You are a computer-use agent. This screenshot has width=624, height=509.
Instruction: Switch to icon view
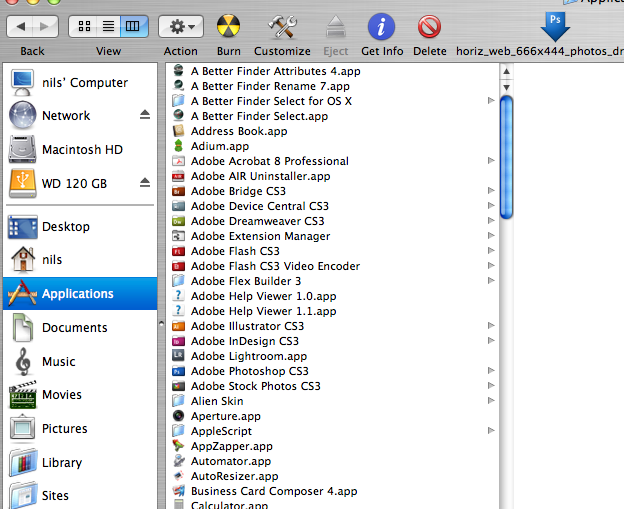(x=84, y=27)
